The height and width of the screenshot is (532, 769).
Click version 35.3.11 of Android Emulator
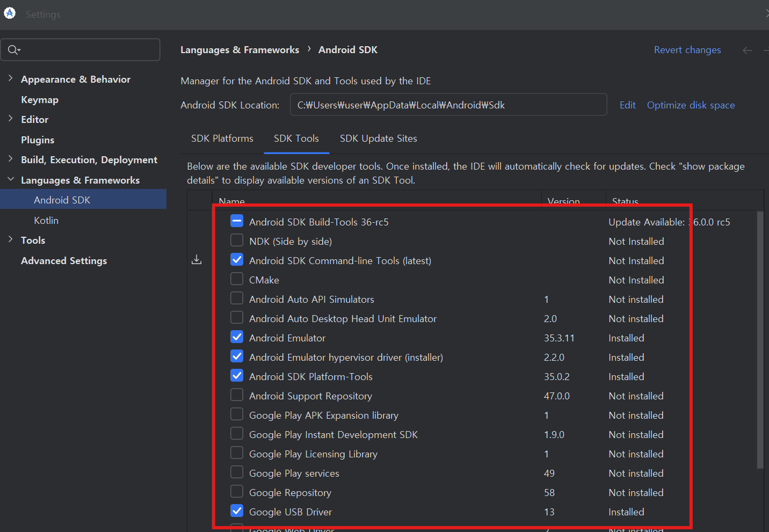pyautogui.click(x=559, y=338)
